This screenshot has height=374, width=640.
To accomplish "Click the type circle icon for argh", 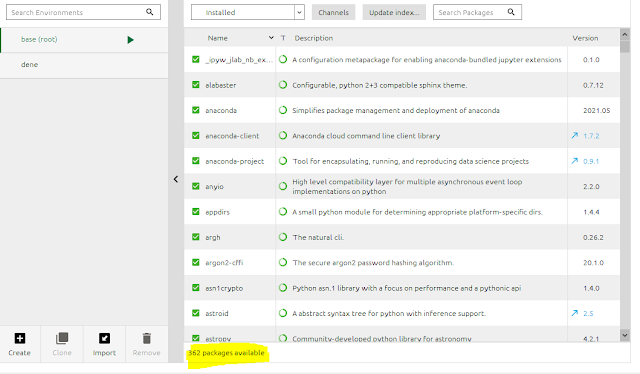I will tap(283, 237).
